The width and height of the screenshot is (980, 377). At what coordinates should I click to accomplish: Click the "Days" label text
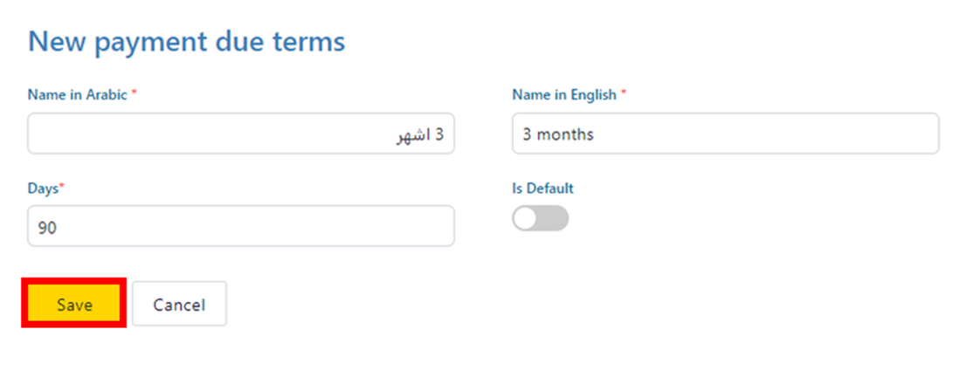tap(43, 188)
